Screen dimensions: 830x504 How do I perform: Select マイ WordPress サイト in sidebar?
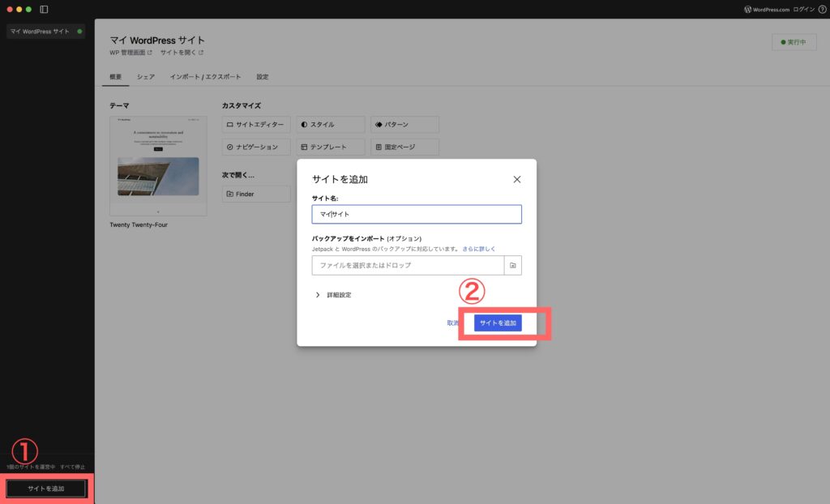[45, 32]
